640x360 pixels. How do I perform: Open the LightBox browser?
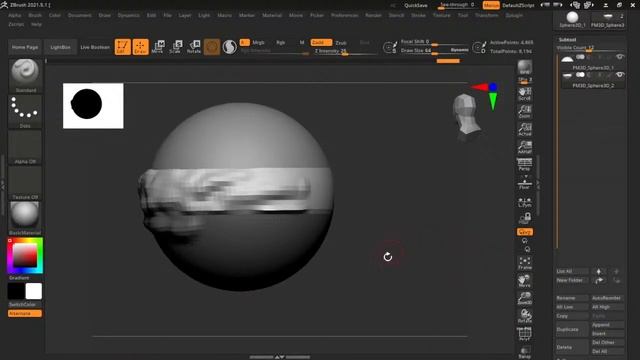tap(60, 47)
